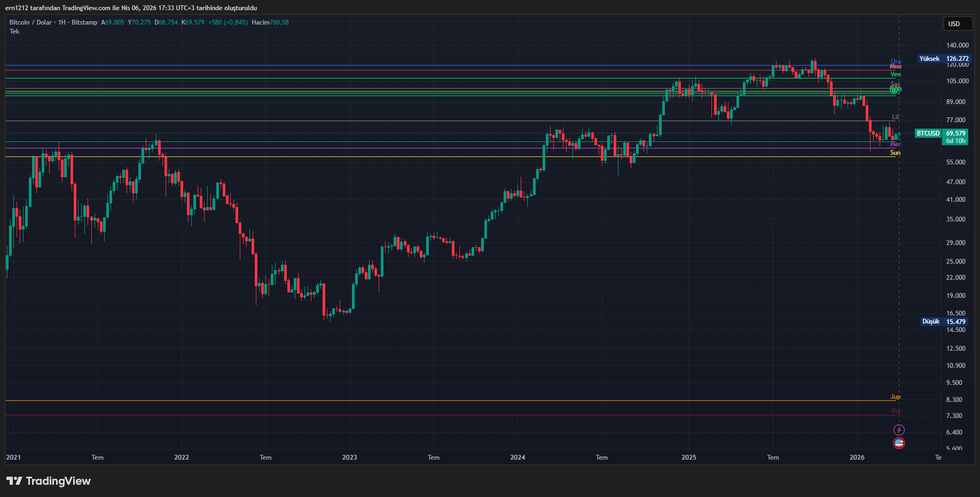Screen dimensions: 980x497
Task: Click the Yüksek 126.272 high price label
Action: [x=943, y=59]
